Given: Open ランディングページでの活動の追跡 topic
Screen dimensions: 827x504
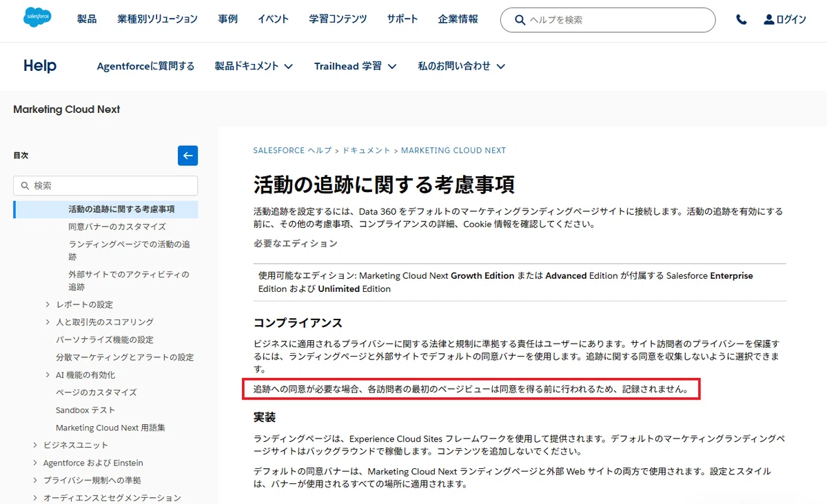Looking at the screenshot, I should (x=130, y=251).
